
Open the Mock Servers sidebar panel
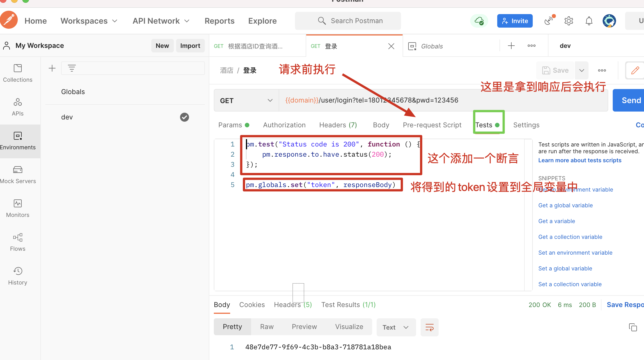(18, 175)
